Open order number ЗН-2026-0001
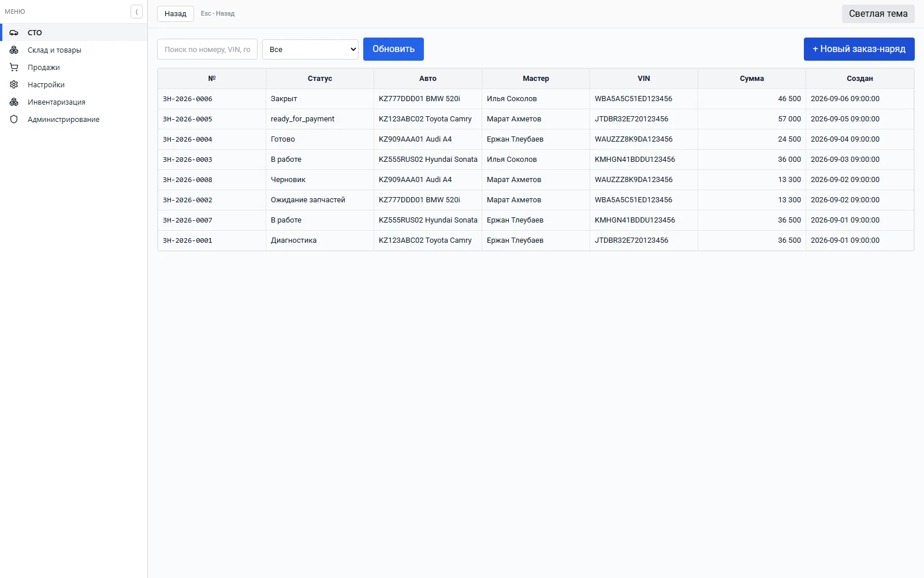924x578 pixels. point(188,240)
